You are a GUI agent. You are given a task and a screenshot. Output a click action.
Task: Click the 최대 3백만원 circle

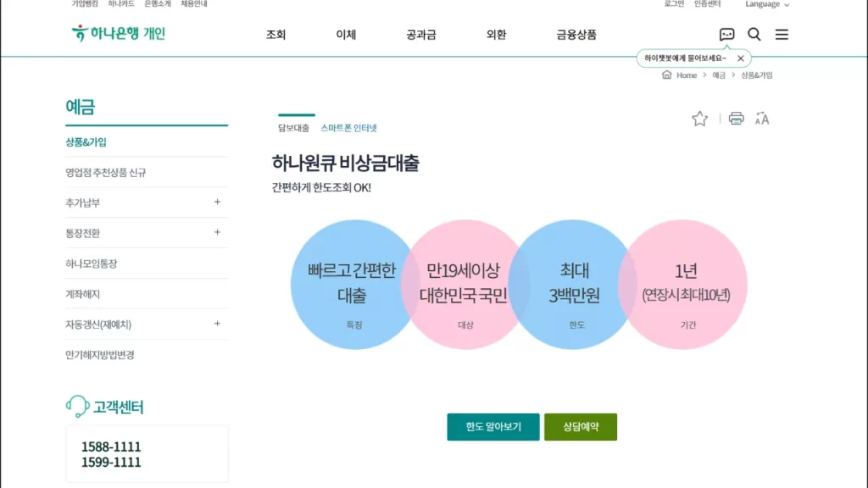574,285
